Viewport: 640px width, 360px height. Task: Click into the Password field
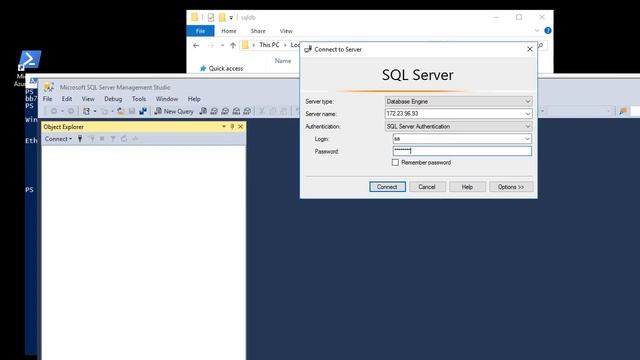(x=462, y=151)
